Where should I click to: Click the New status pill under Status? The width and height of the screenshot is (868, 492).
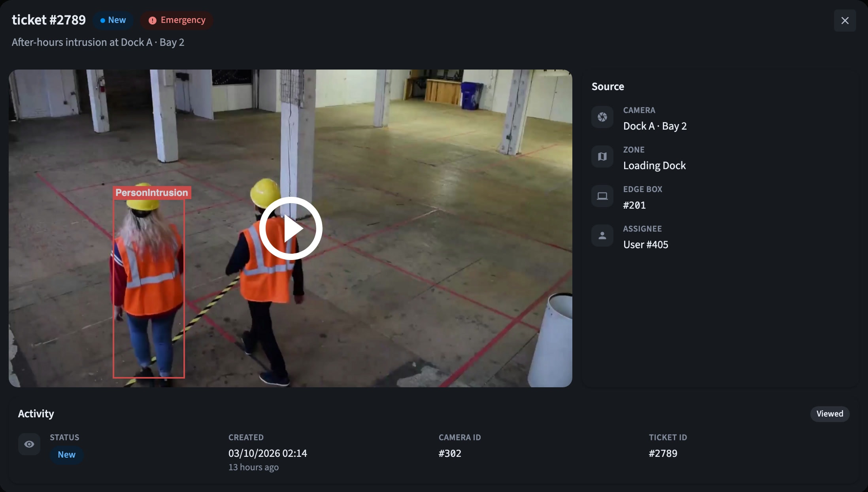pyautogui.click(x=66, y=454)
